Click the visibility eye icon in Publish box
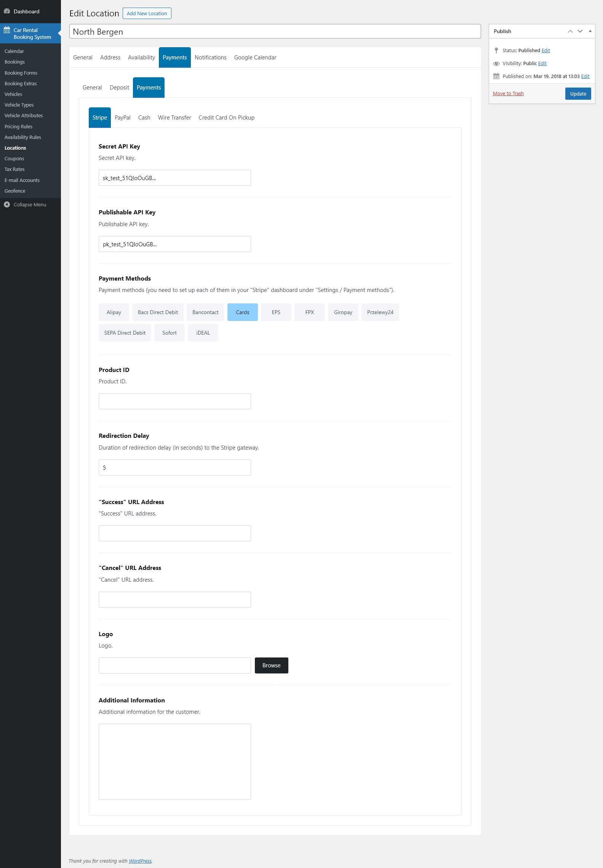 tap(496, 64)
